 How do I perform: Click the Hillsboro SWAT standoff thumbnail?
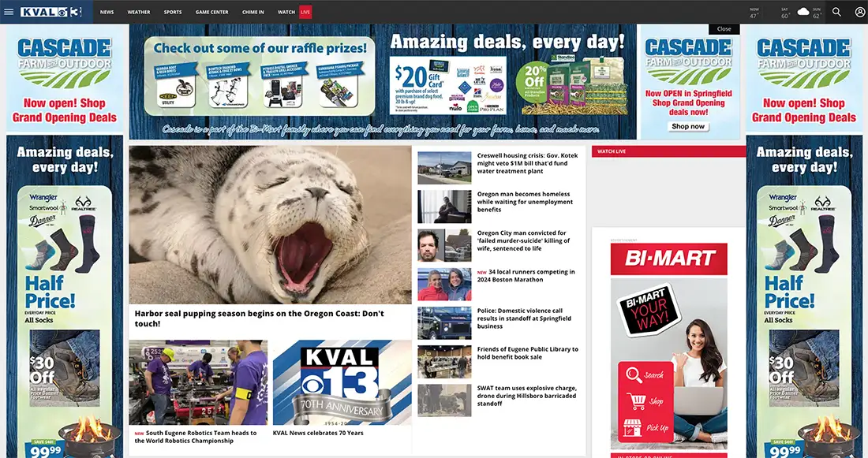[444, 400]
